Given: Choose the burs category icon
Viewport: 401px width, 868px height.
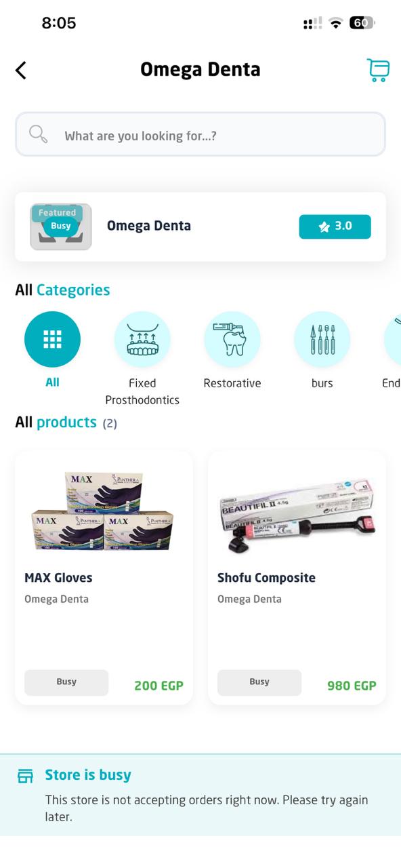Looking at the screenshot, I should 322,339.
